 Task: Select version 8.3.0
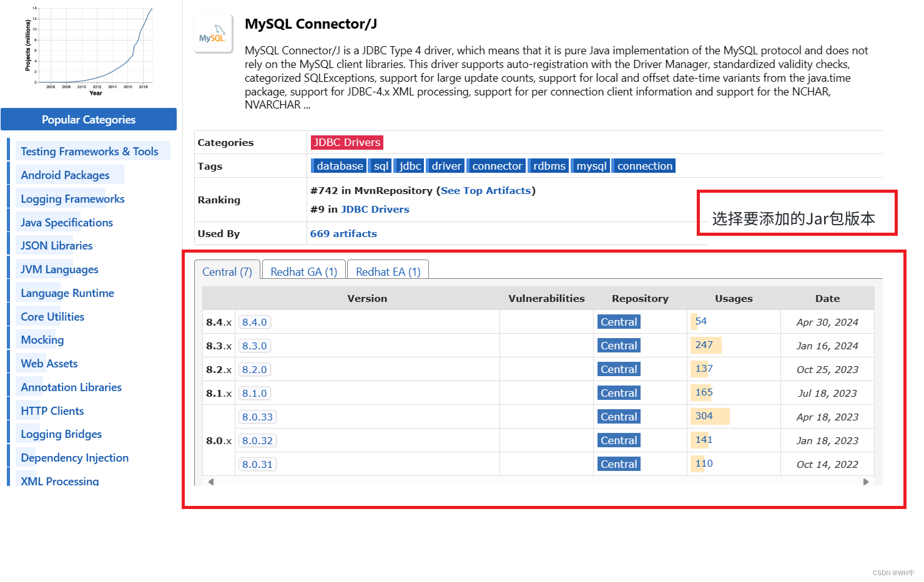coord(255,346)
